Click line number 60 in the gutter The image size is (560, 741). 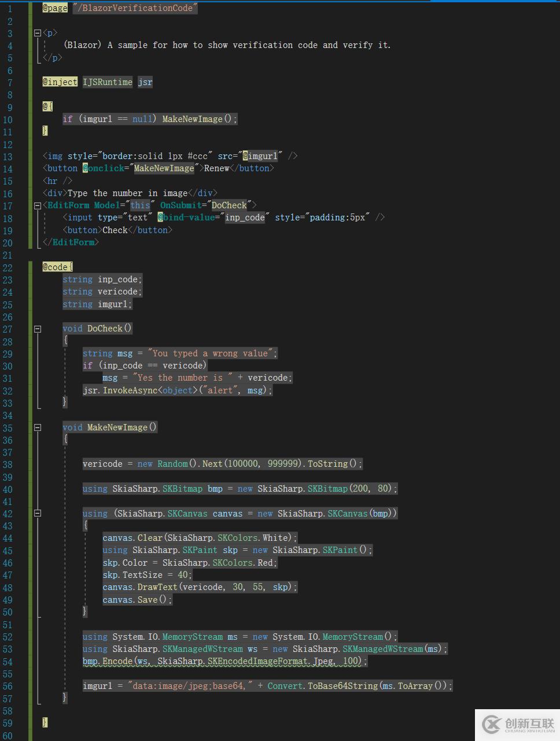8,735
